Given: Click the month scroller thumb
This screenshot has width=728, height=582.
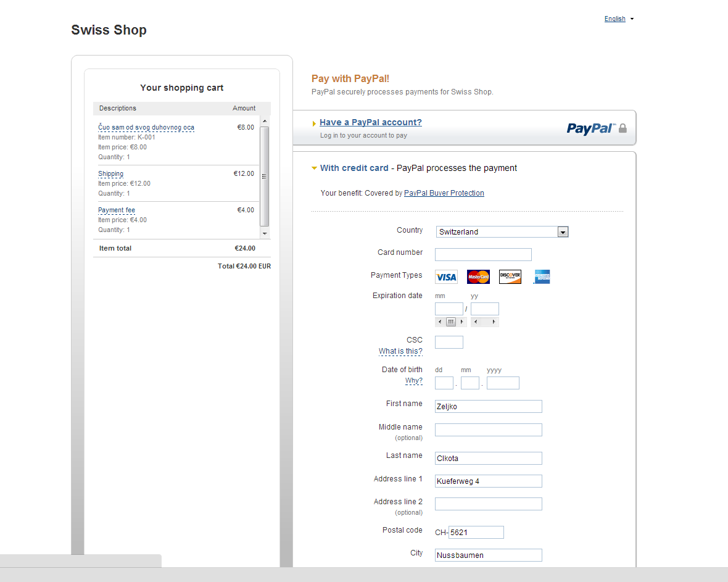Looking at the screenshot, I should click(451, 322).
